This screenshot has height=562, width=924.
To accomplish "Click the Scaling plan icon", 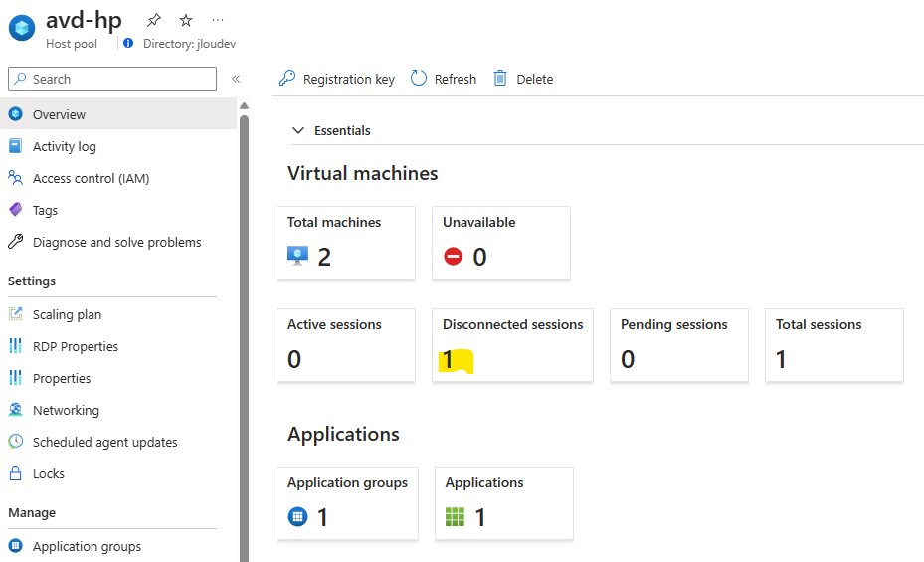I will point(15,314).
